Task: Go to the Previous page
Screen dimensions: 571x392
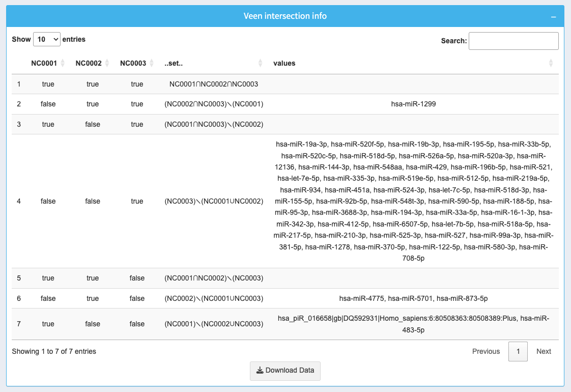Action: [x=486, y=351]
